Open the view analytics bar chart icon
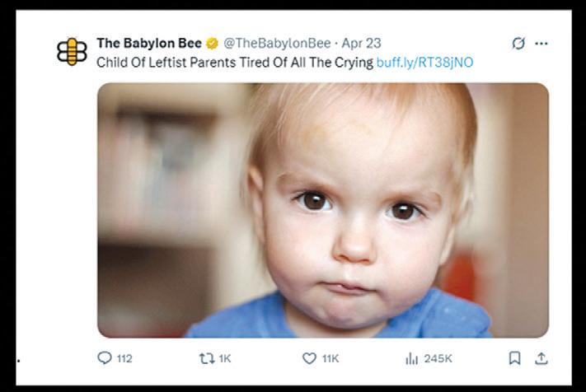The height and width of the screenshot is (392, 586). (412, 358)
